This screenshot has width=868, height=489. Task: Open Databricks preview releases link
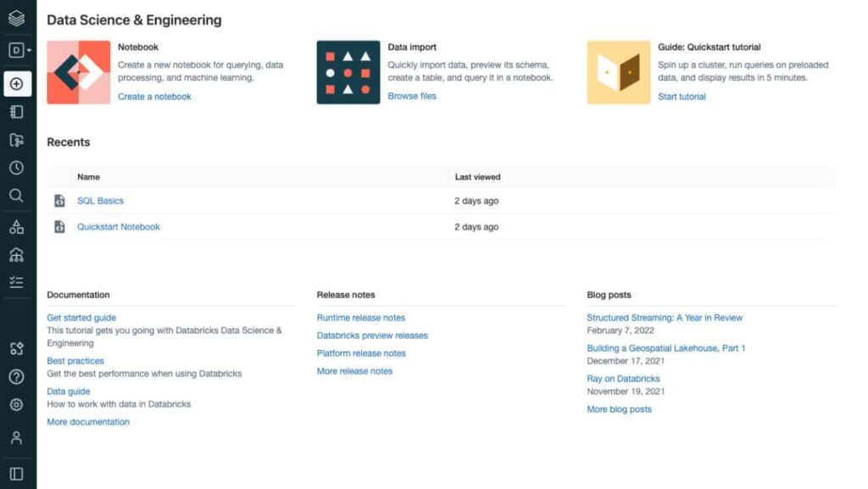pos(372,336)
